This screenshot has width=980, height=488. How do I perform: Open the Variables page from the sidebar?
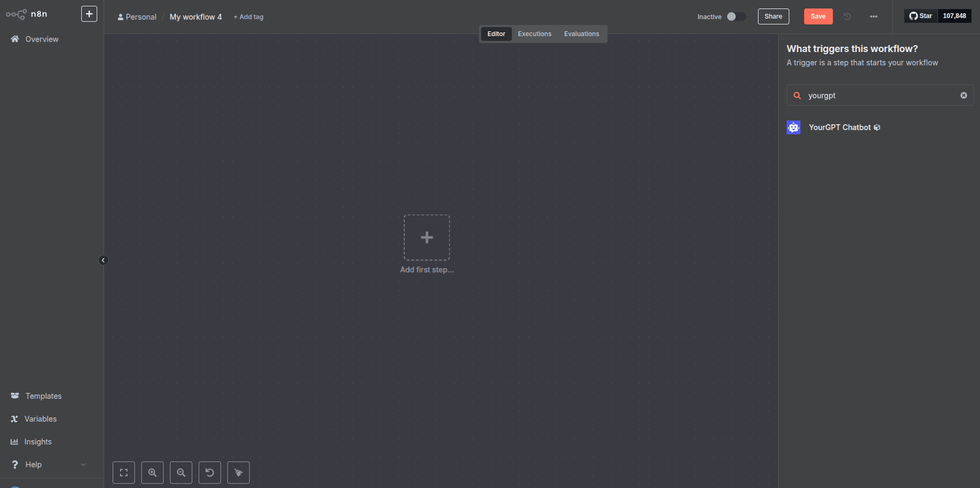(x=41, y=418)
